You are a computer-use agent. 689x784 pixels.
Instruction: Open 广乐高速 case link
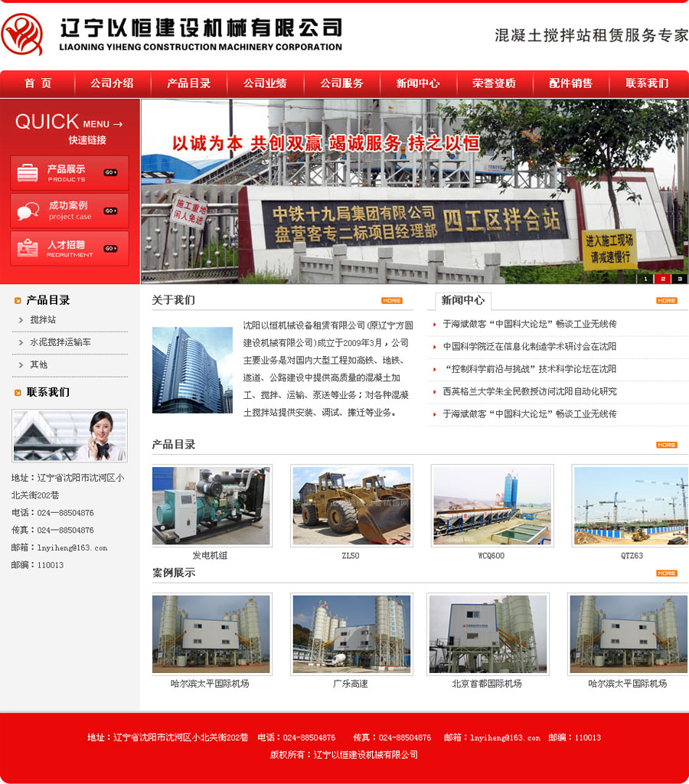point(351,684)
